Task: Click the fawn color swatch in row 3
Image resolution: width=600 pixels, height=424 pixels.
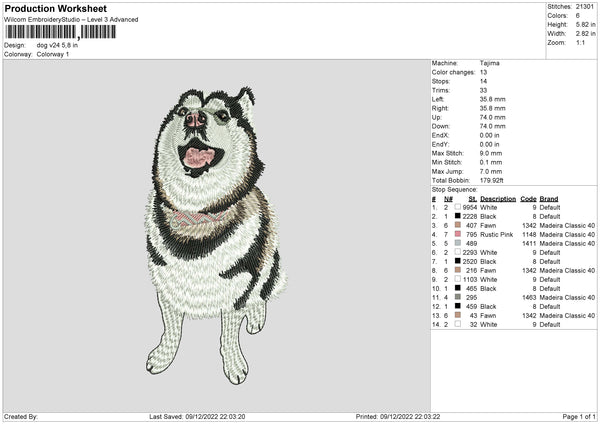Action: (458, 225)
